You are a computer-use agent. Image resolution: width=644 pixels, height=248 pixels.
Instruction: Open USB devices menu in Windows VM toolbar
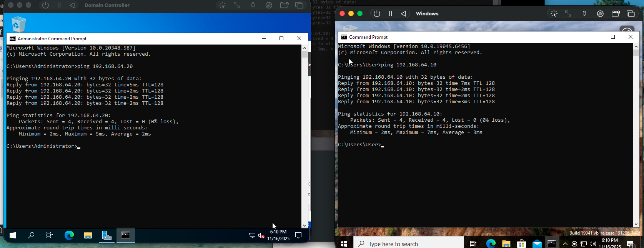tap(584, 13)
